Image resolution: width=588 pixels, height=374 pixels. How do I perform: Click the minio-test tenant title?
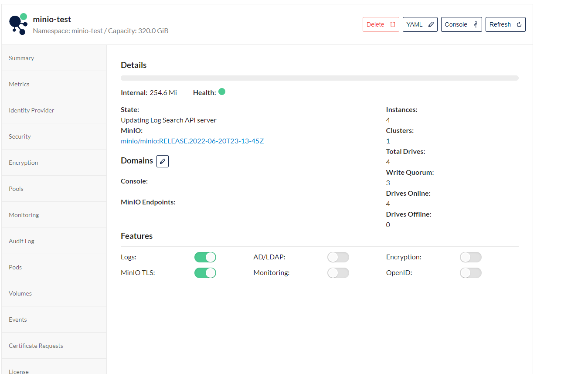coord(52,19)
